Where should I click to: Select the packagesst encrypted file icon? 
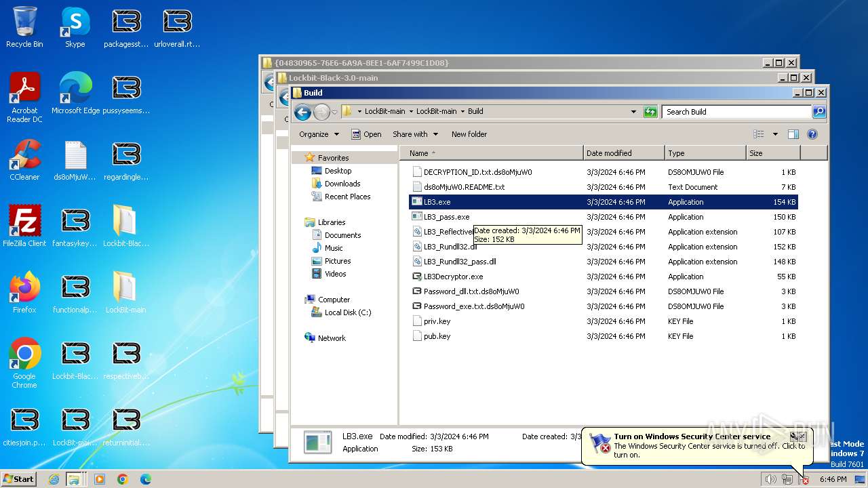(126, 27)
